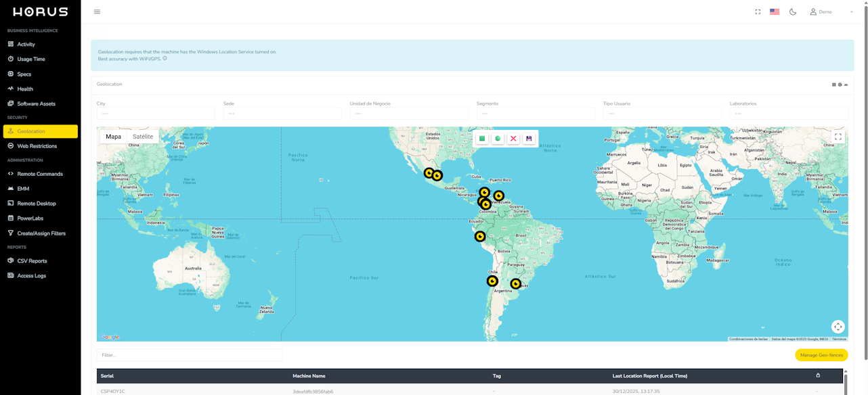Click the save geofence disk icon
The image size is (868, 395).
pos(529,139)
